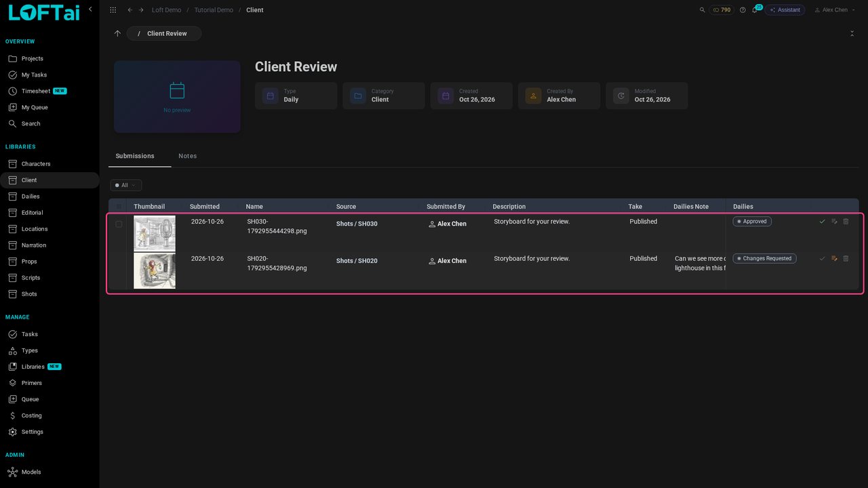Click the Approved status chip
Image resolution: width=868 pixels, height=488 pixels.
click(x=752, y=222)
